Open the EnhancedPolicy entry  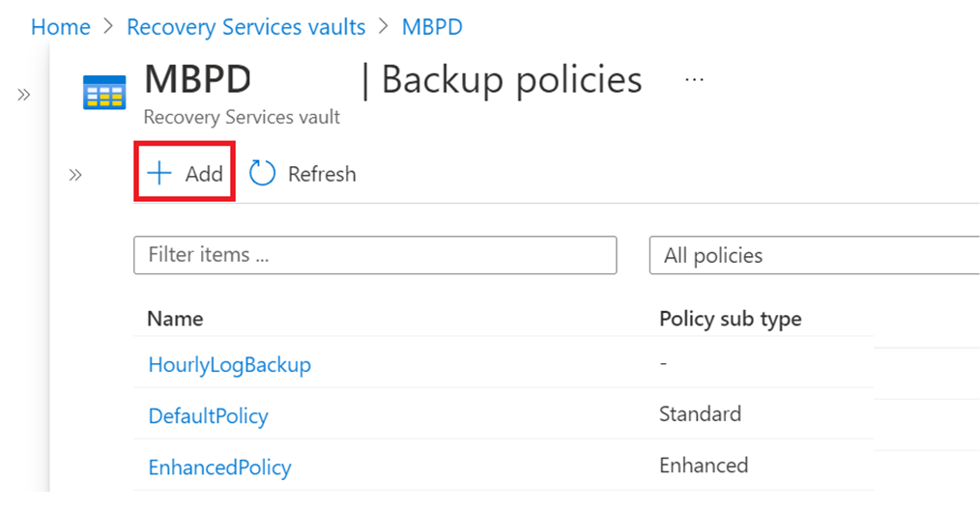pos(219,467)
